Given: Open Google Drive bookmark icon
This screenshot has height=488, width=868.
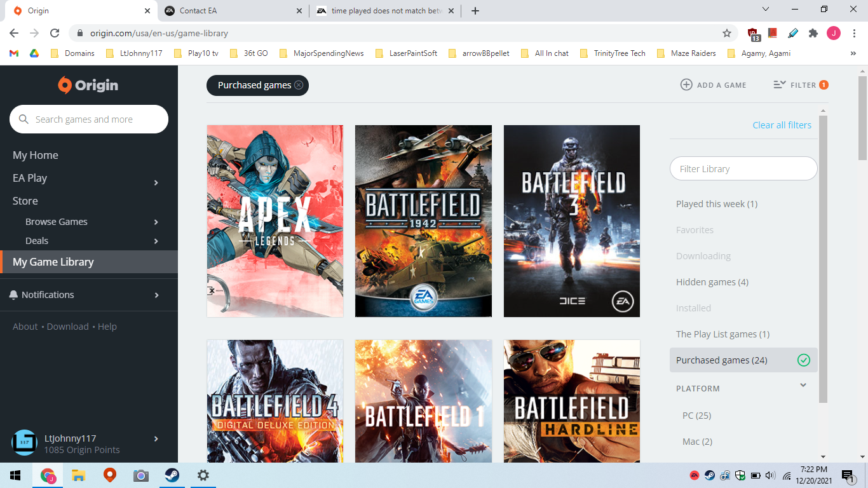Looking at the screenshot, I should coord(34,53).
